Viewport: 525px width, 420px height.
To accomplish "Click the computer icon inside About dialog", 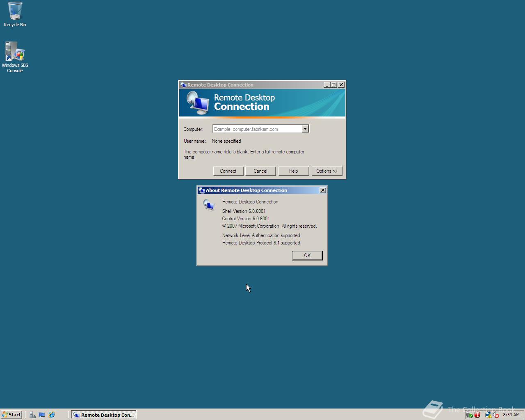I will pos(209,205).
